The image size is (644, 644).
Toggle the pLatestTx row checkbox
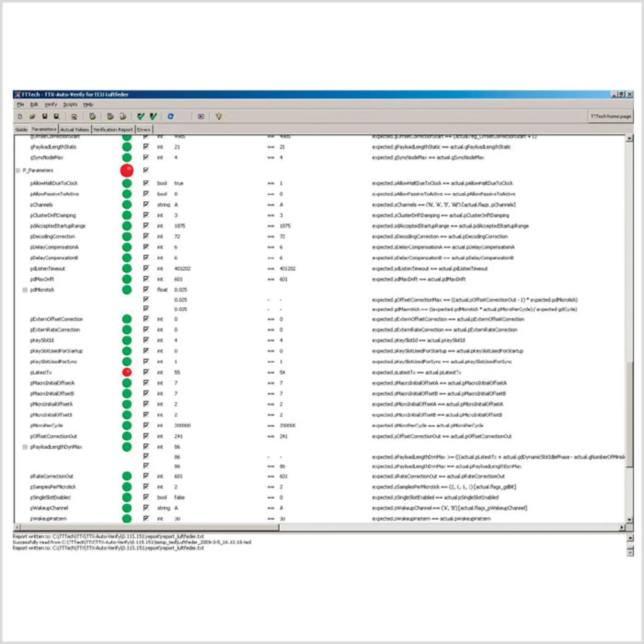[x=146, y=372]
